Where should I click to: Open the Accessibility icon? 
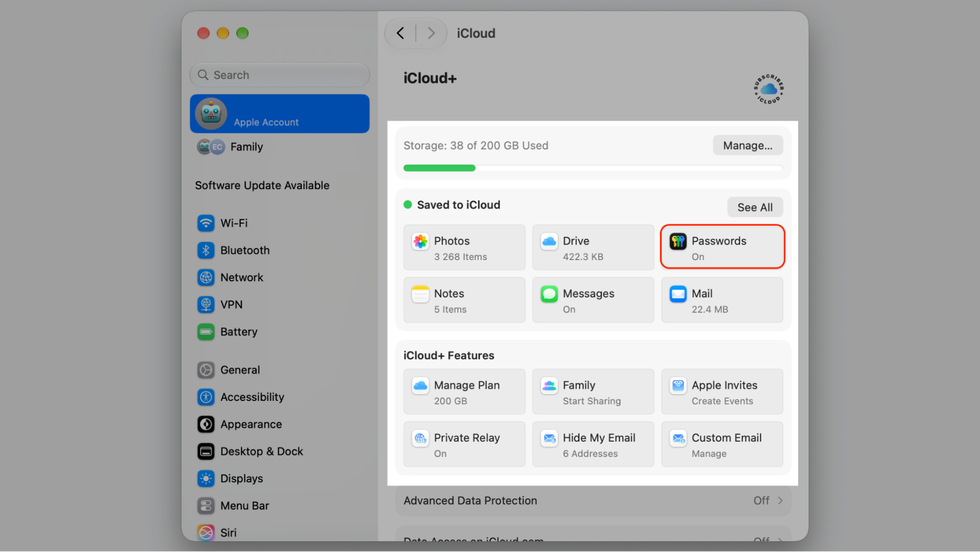point(206,397)
